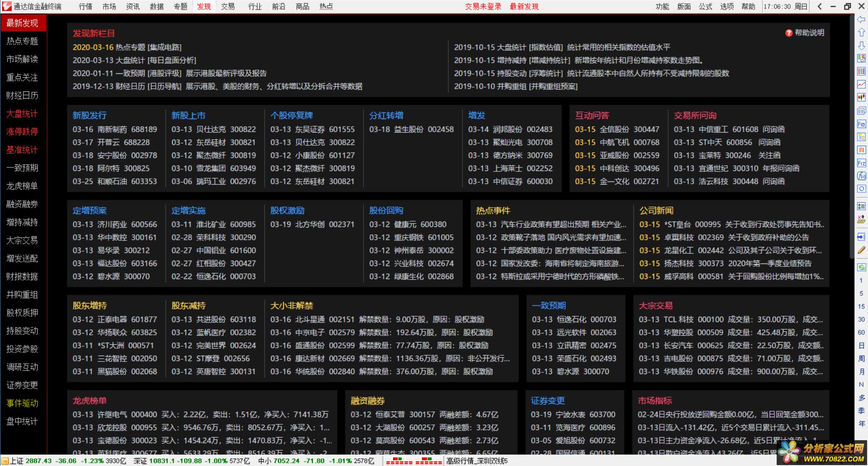The height and width of the screenshot is (466, 868).
Task: Click 上证 2887.43 index in status bar
Action: click(68, 461)
